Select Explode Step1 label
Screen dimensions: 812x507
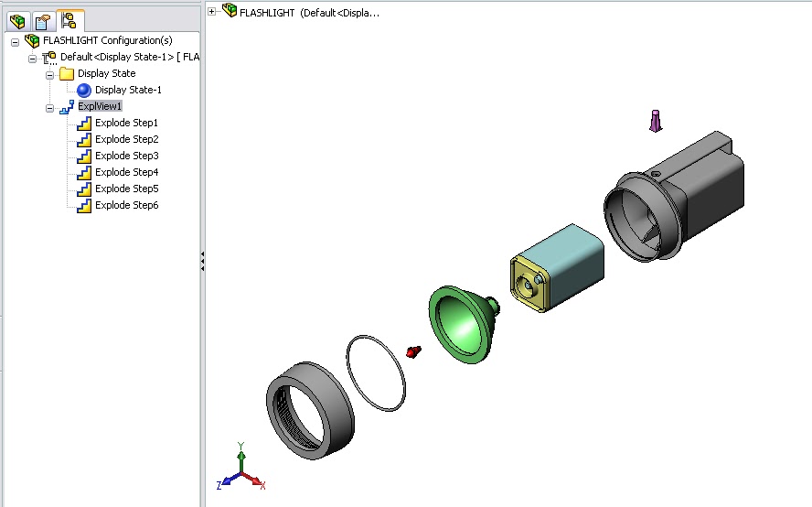127,123
